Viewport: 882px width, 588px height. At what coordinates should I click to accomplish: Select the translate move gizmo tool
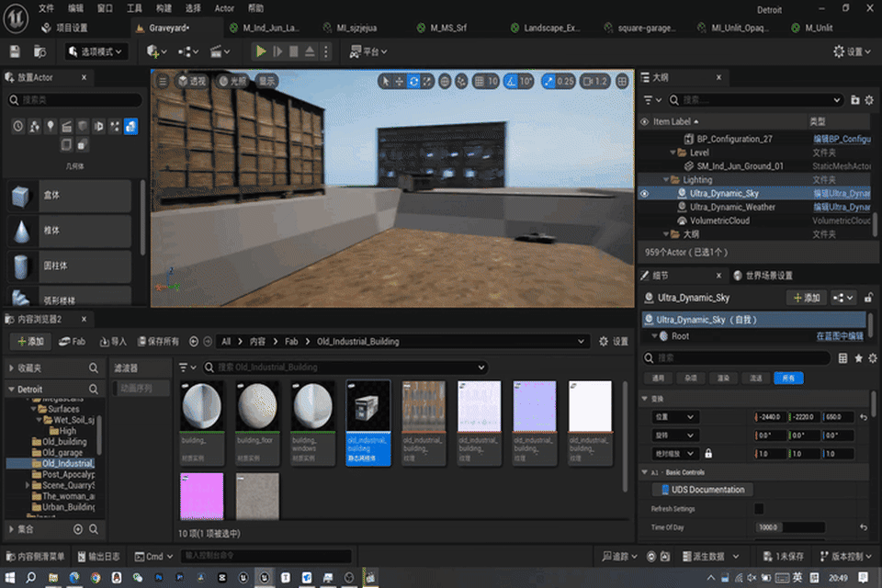tap(400, 82)
